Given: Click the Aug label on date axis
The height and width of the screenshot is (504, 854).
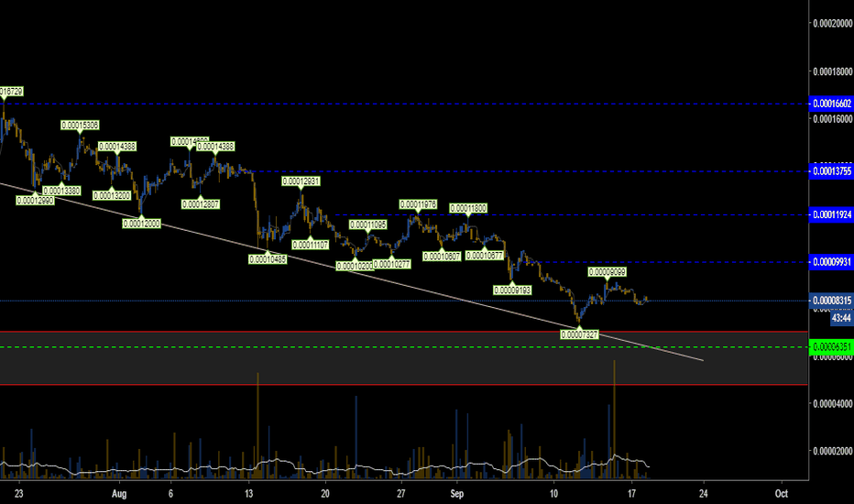Looking at the screenshot, I should tap(119, 494).
